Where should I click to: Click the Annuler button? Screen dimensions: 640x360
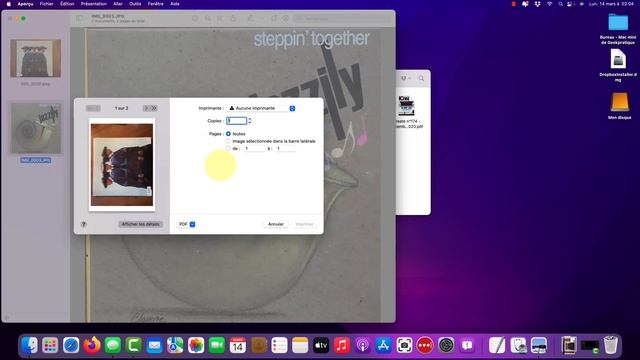(276, 224)
